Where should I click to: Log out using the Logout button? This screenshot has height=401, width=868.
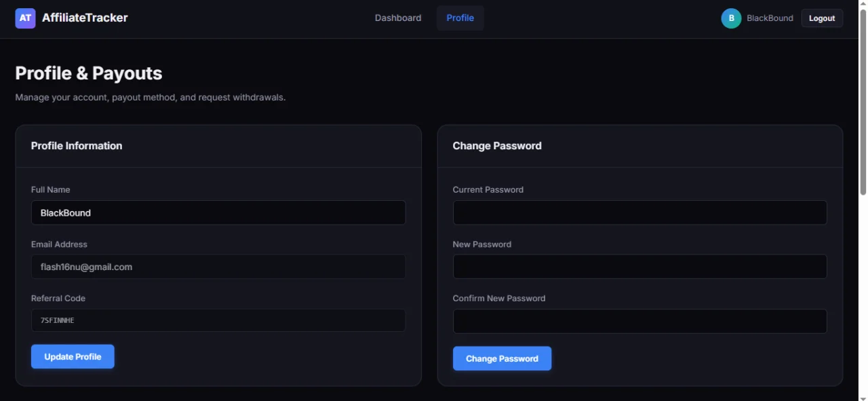point(822,18)
